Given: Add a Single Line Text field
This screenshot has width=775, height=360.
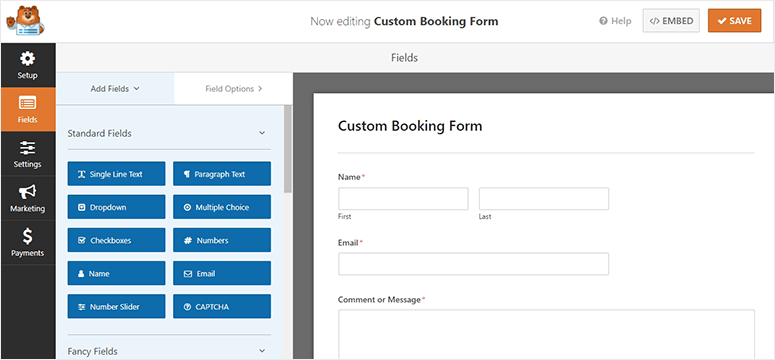Looking at the screenshot, I should click(x=116, y=174).
